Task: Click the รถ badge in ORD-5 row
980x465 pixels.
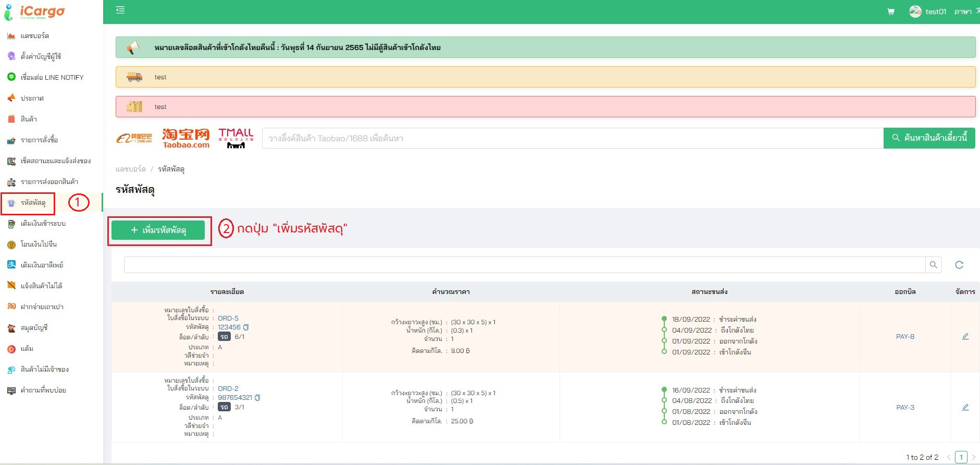Action: pyautogui.click(x=224, y=337)
